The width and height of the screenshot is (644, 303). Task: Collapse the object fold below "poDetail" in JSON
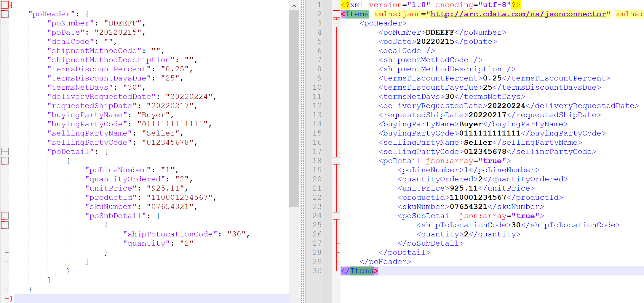tap(5, 161)
